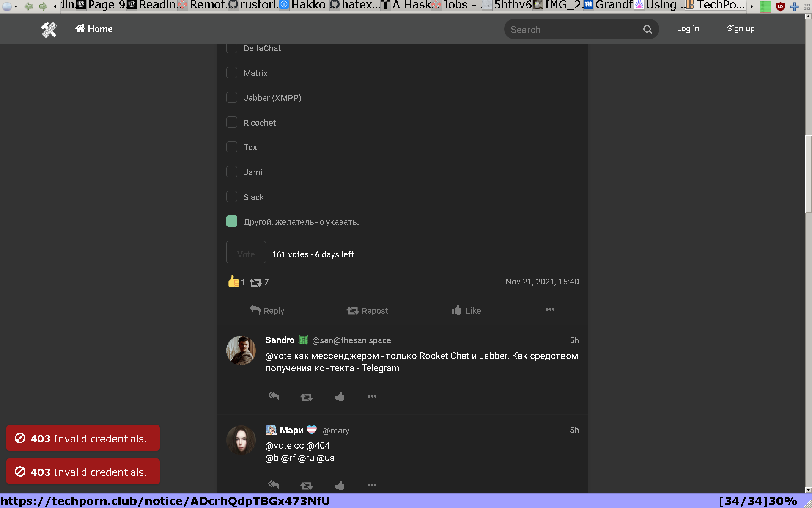Open the browser dropdown arrow at the top-left
This screenshot has width=812, height=508.
(16, 6)
